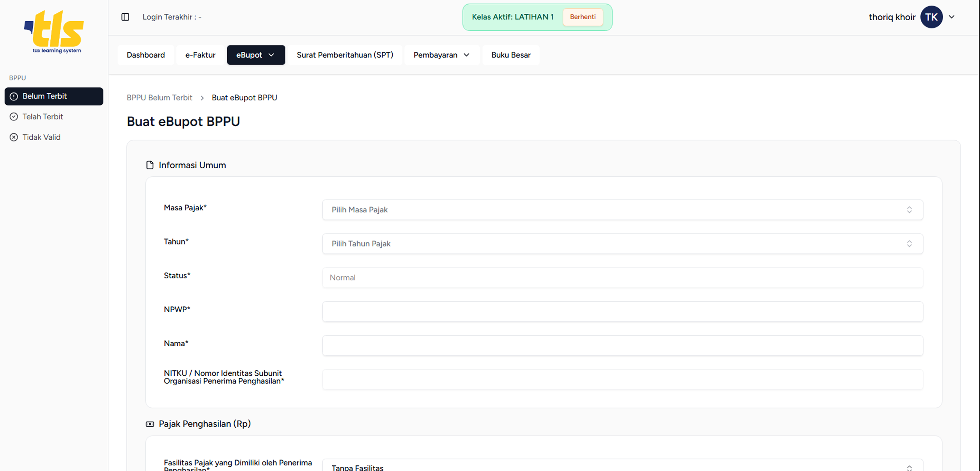The height and width of the screenshot is (471, 980).
Task: Go to Surat Pemberitahuan (SPT) tab
Action: tap(345, 55)
